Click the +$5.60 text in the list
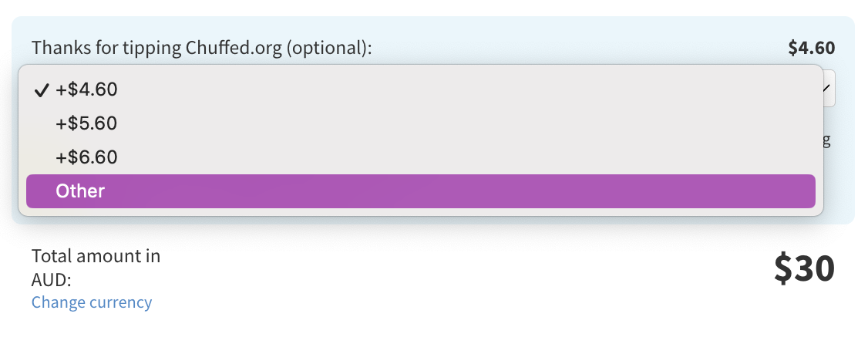The image size is (868, 344). click(86, 123)
